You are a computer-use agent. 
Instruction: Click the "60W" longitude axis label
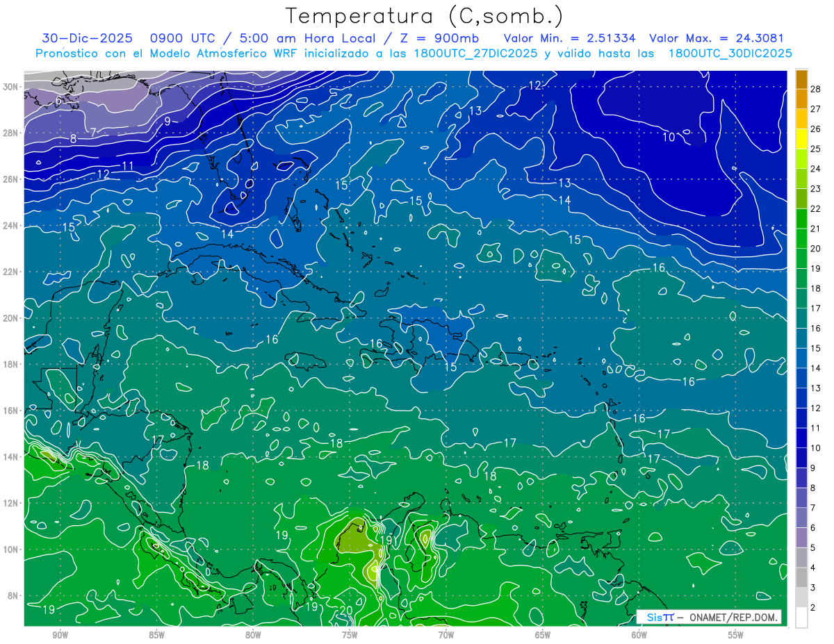click(x=639, y=635)
